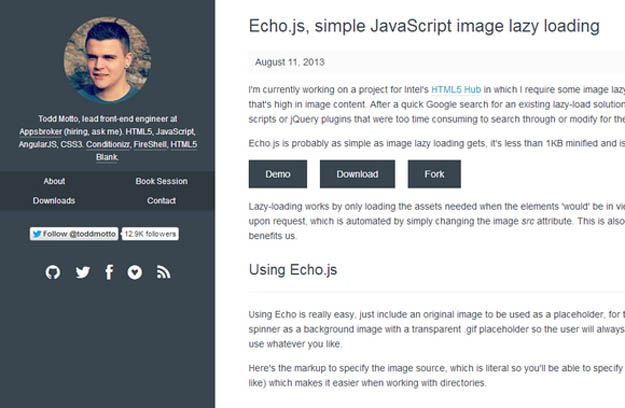This screenshot has height=408, width=625.
Task: Open the About menu item
Action: pos(54,181)
